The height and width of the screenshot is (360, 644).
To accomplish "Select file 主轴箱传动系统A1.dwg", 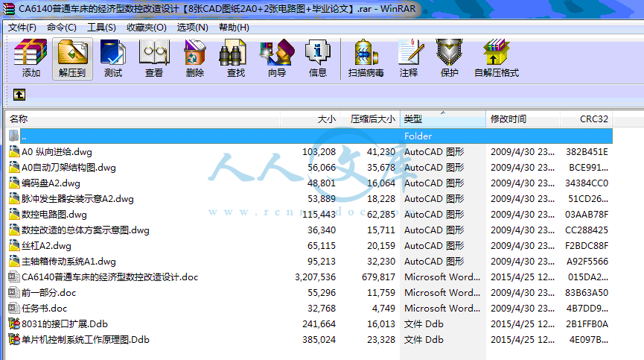I will coord(68,262).
